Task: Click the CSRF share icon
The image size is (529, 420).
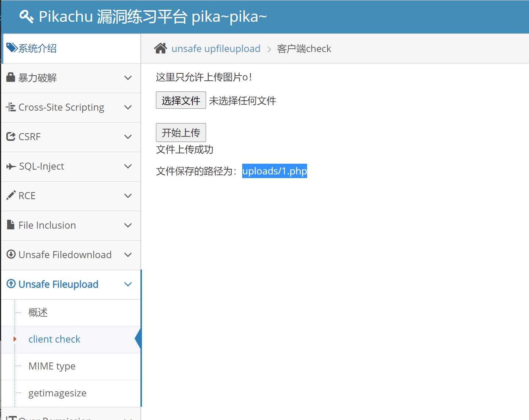Action: tap(11, 136)
